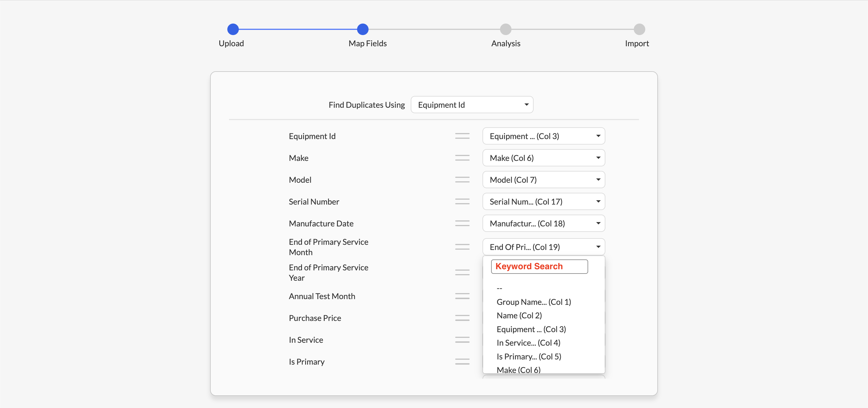Open the Serial Num... (Col 17) dropdown
This screenshot has height=408, width=868.
pyautogui.click(x=544, y=201)
